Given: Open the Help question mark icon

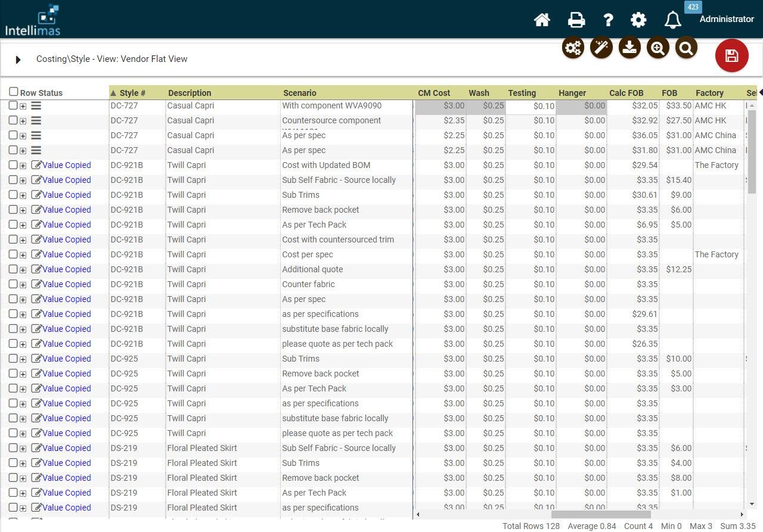Looking at the screenshot, I should click(608, 20).
